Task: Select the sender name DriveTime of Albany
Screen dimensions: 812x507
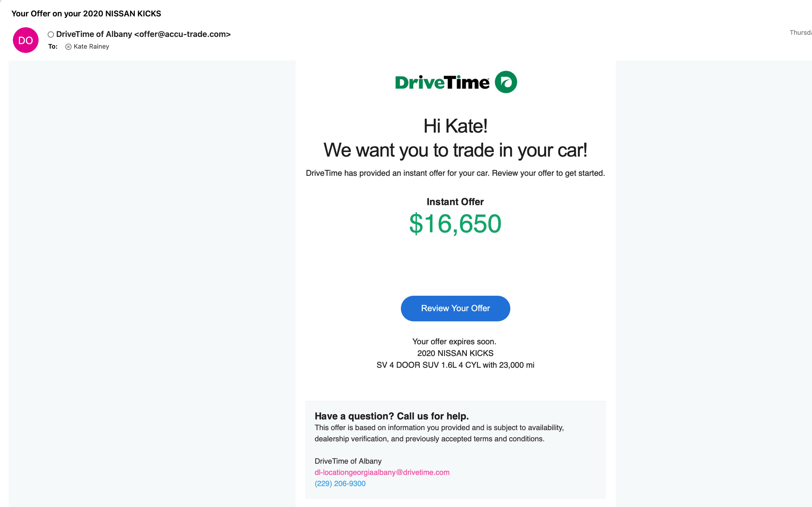Action: (x=94, y=34)
